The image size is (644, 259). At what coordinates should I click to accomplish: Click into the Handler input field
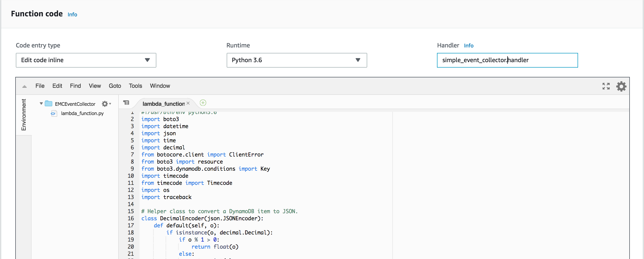click(507, 60)
